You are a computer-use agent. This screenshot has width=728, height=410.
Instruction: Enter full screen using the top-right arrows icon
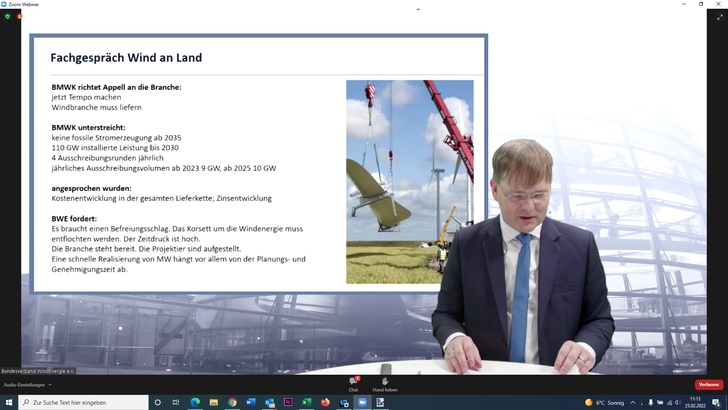[719, 17]
